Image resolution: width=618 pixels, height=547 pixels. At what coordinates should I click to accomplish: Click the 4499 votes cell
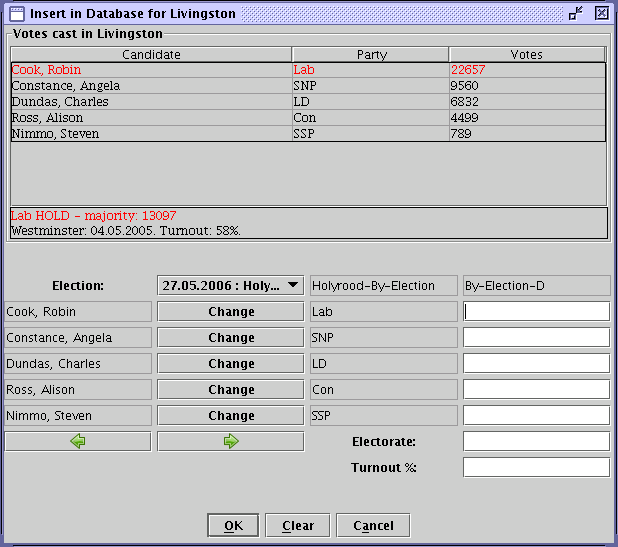tap(527, 118)
